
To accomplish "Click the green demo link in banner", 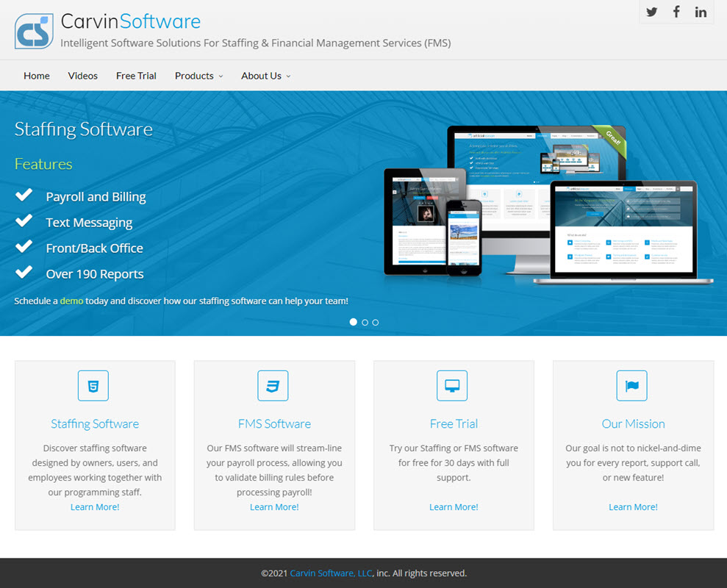I will coord(71,301).
